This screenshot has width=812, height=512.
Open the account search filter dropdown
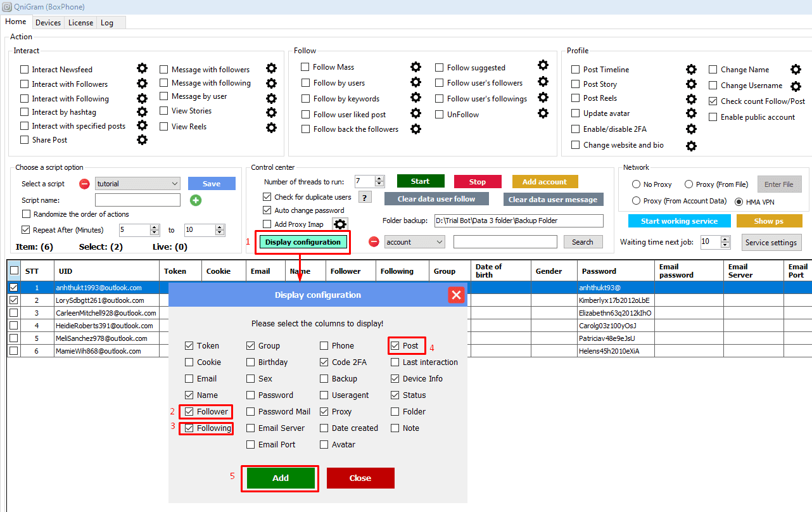coord(438,242)
